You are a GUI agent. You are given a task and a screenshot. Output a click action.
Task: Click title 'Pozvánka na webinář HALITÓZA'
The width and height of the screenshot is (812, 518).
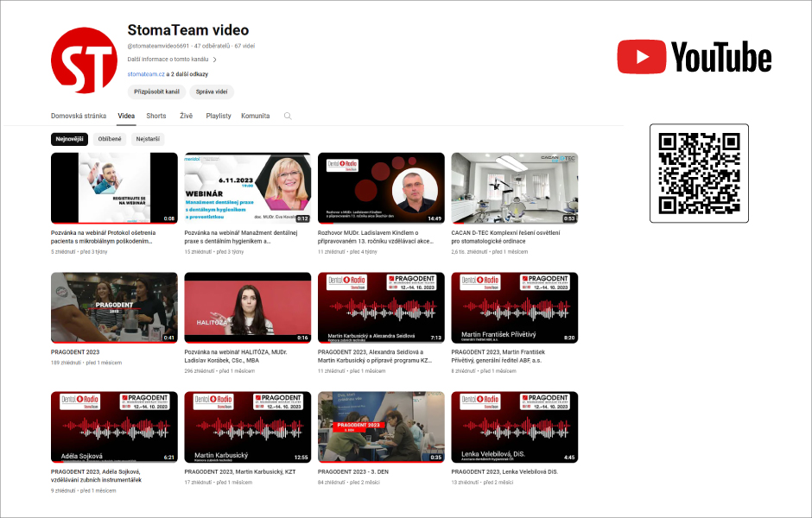click(236, 357)
